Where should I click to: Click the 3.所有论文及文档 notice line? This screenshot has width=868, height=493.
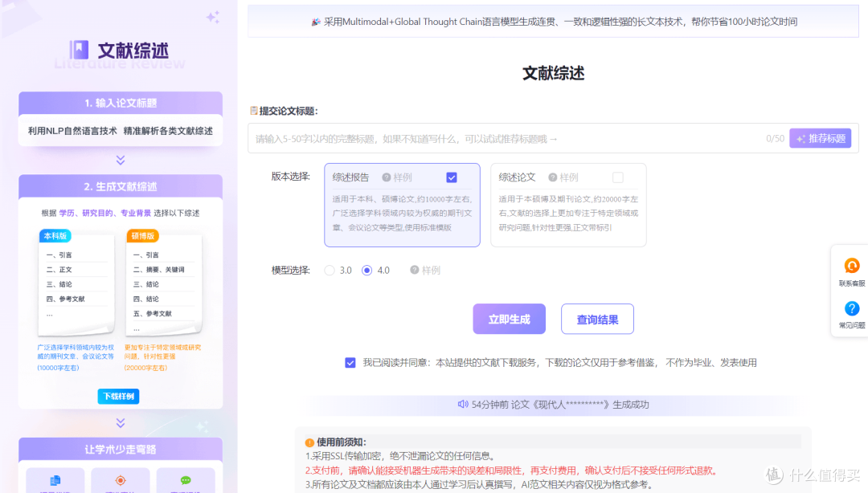pos(479,485)
